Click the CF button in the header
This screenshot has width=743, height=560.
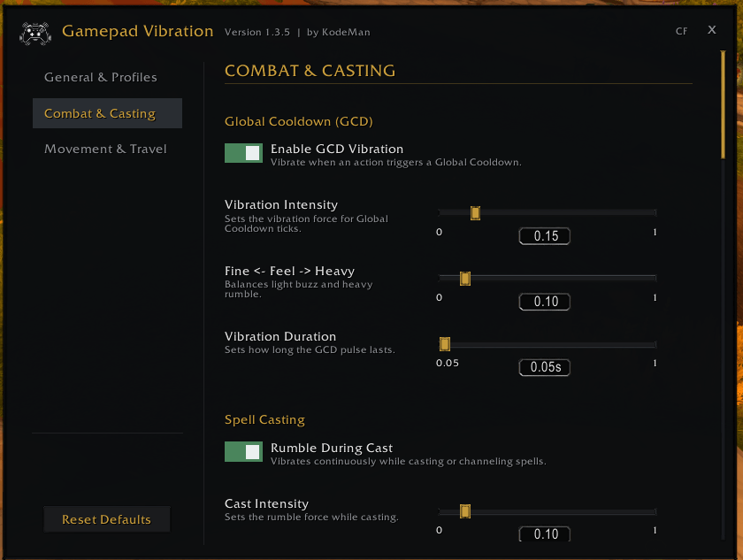pos(681,31)
